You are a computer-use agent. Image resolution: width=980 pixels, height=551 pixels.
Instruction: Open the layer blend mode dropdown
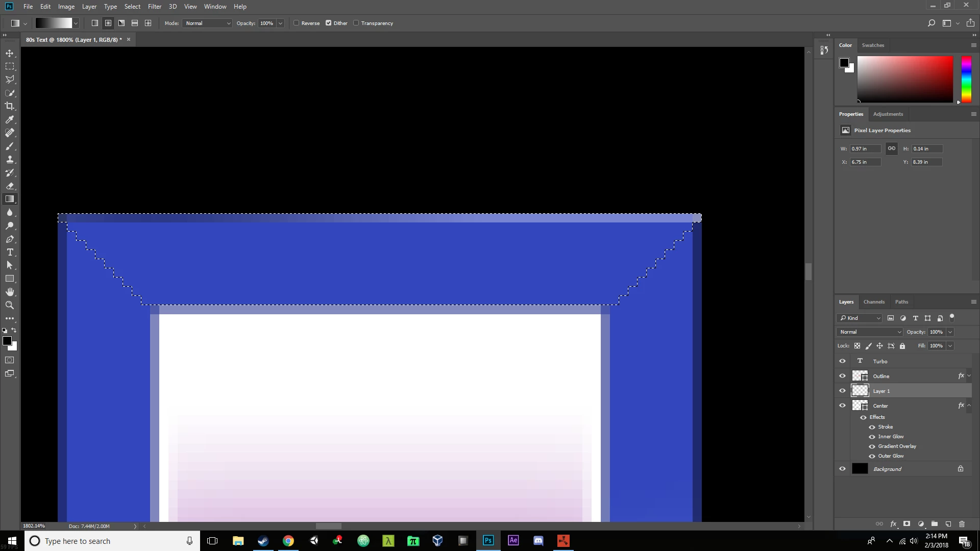click(x=870, y=332)
